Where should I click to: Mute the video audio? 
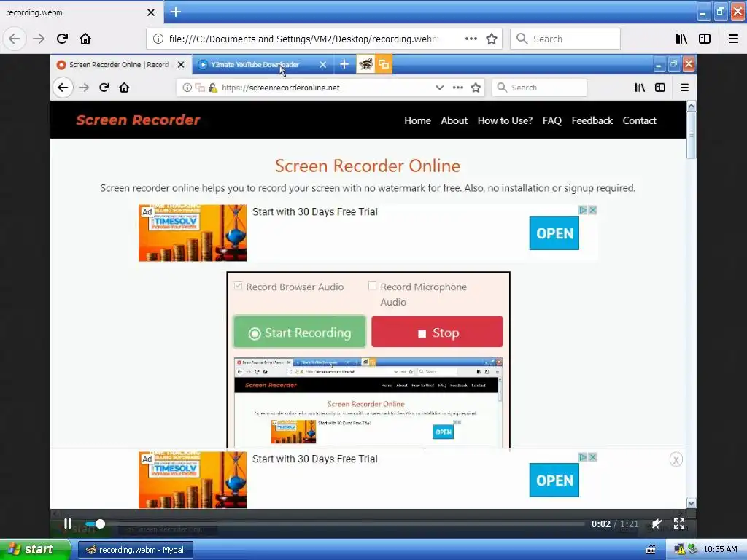[657, 524]
